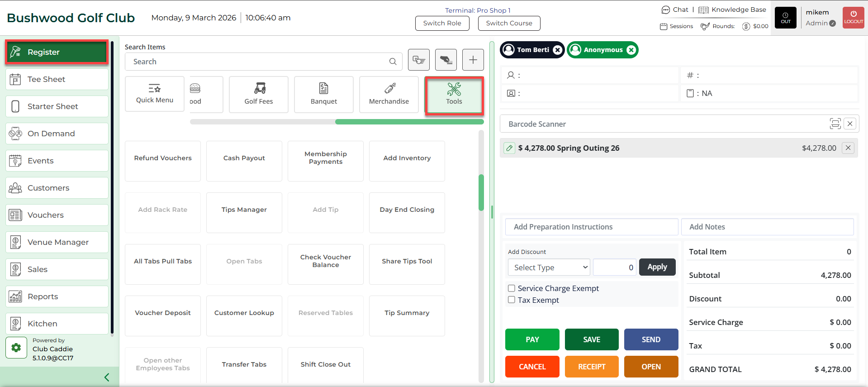Click the Add Notes input field
This screenshot has height=387, width=868.
pos(767,227)
